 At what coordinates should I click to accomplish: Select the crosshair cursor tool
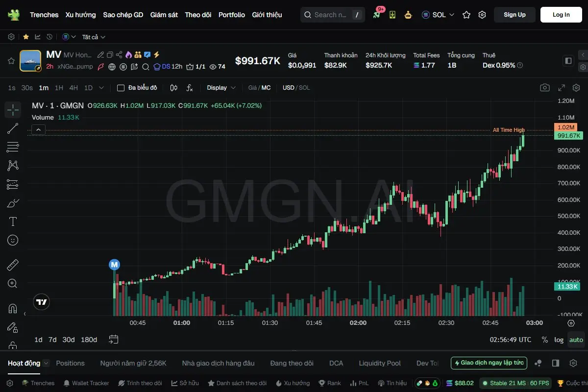(x=13, y=110)
